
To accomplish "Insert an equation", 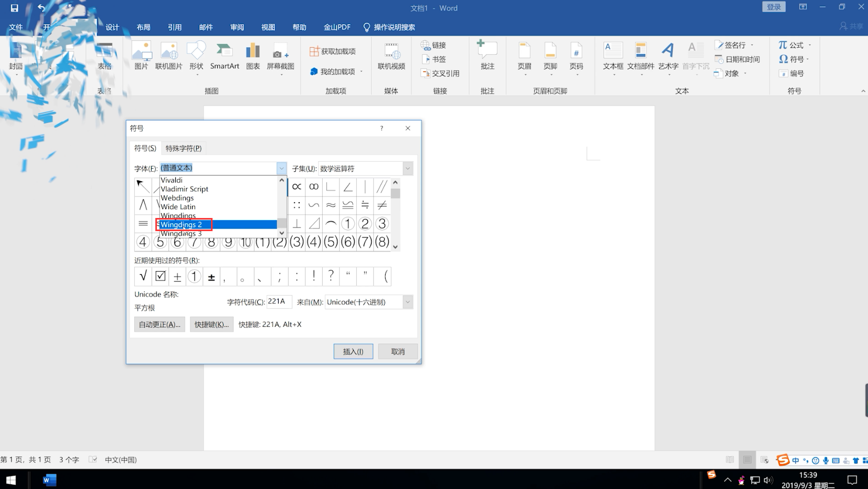I will pos(791,45).
